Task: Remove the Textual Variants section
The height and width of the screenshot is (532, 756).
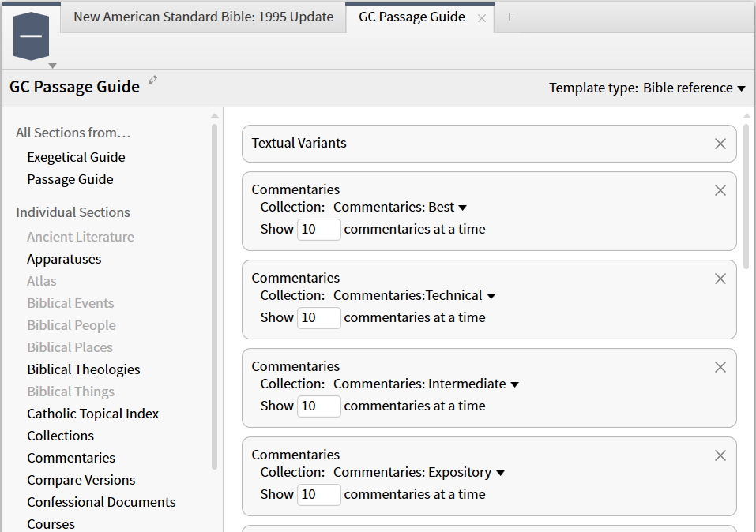Action: [x=720, y=144]
